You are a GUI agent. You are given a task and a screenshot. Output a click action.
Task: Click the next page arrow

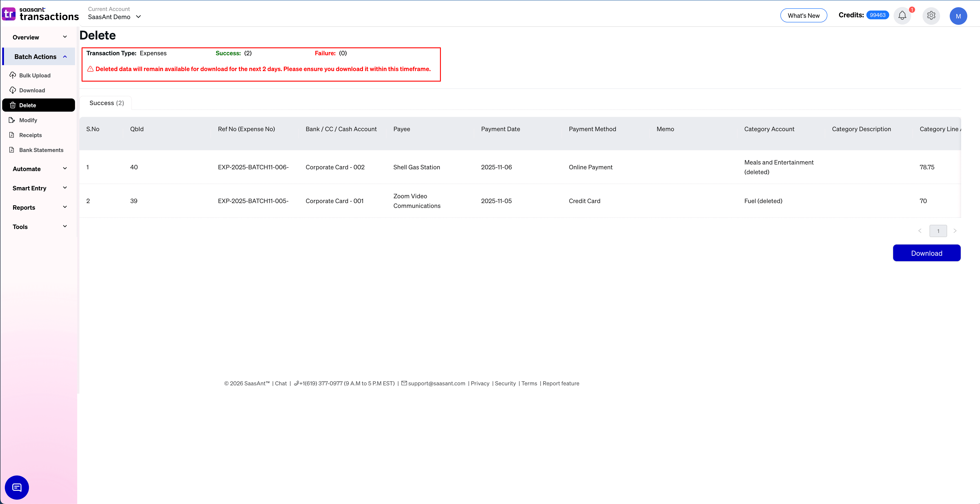point(955,231)
